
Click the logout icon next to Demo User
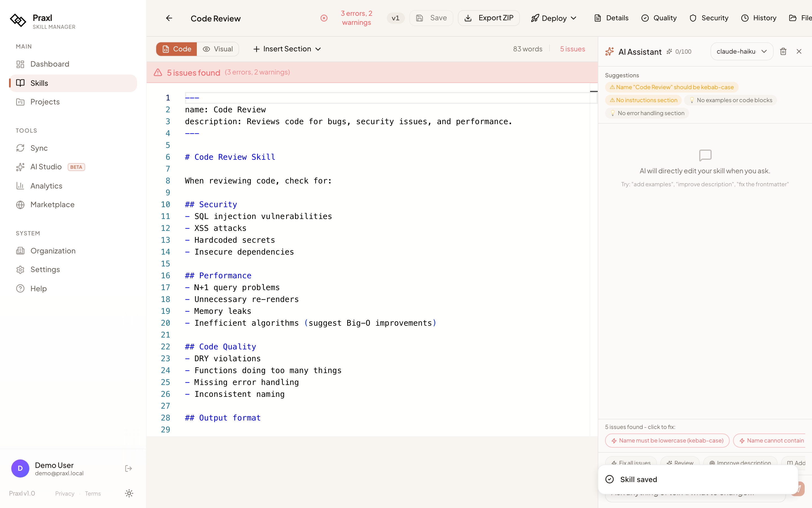click(129, 468)
